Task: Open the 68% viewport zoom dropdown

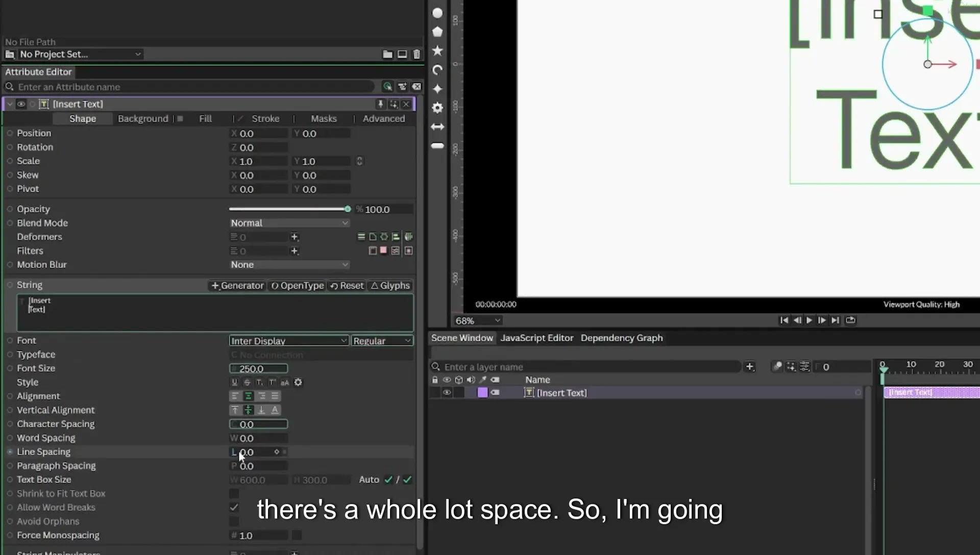Action: pos(478,320)
